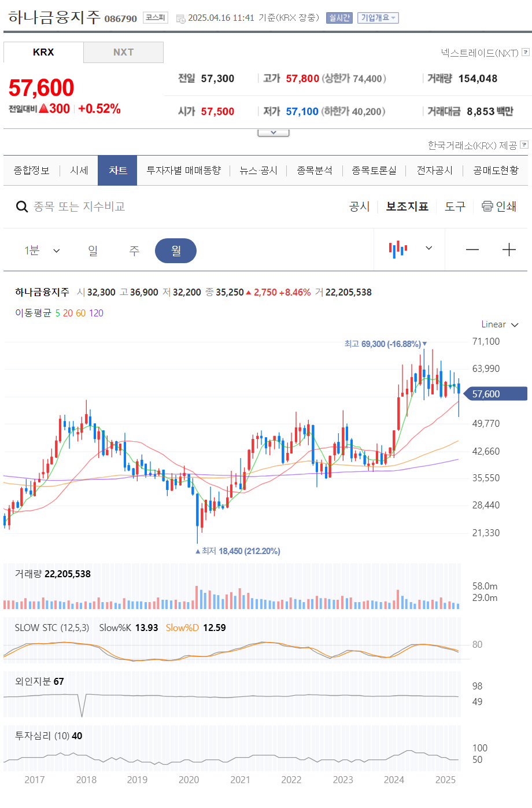Screen dimensions: 532x808
Task: Click the 2024 year label on time axis
Action: coord(394,780)
